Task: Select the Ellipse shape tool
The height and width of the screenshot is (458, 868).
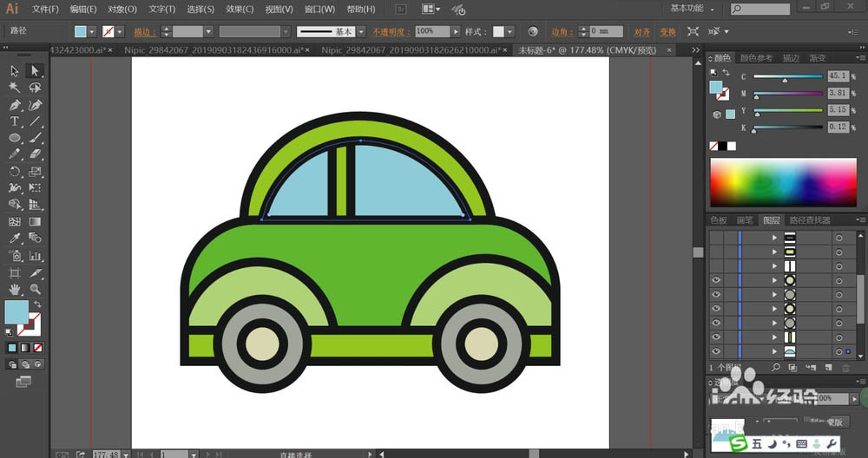Action: pyautogui.click(x=15, y=138)
